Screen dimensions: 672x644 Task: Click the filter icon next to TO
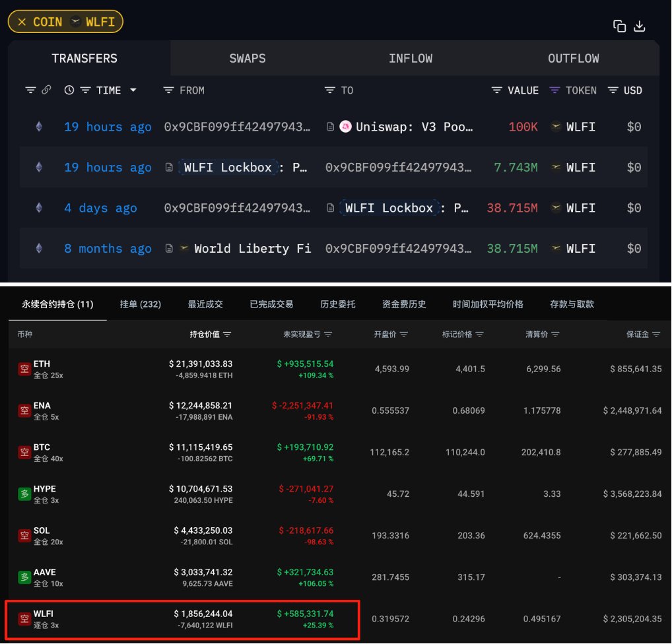click(329, 90)
